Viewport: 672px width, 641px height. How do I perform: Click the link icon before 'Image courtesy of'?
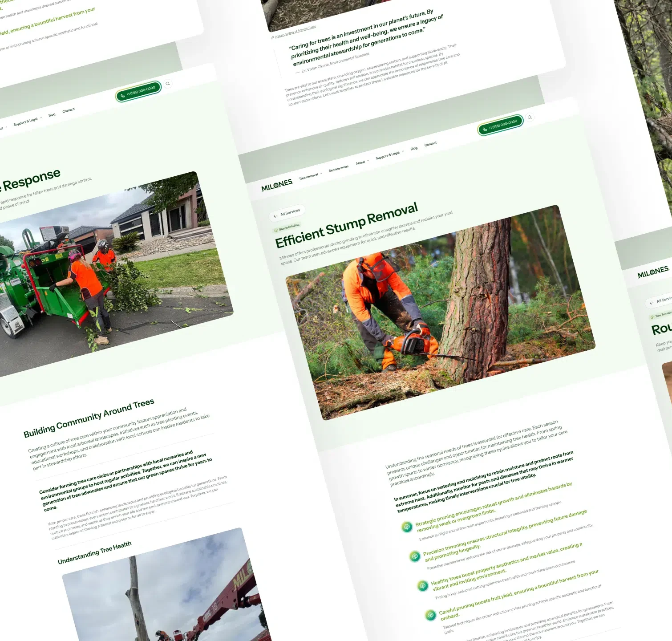(x=272, y=38)
